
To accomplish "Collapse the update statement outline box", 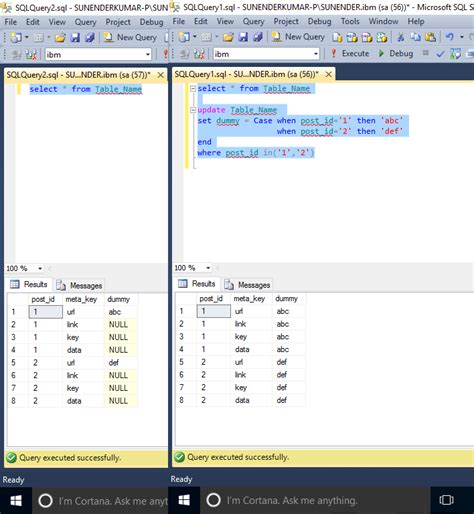I will (x=193, y=110).
